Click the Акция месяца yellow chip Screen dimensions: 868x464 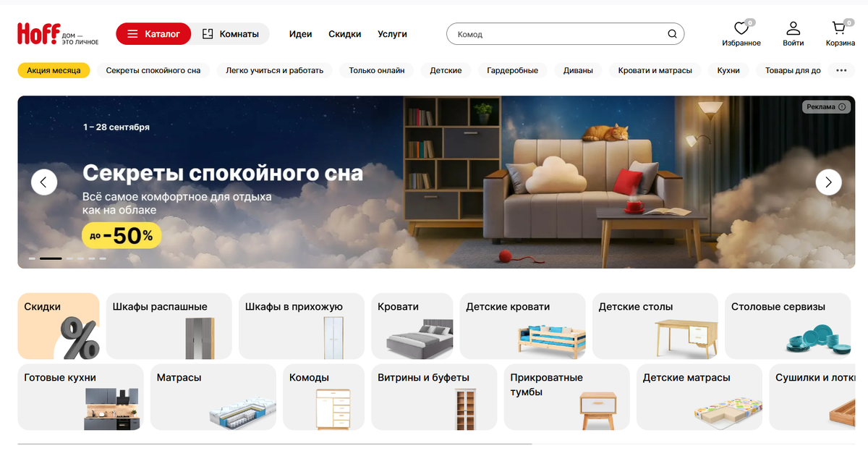coord(54,70)
